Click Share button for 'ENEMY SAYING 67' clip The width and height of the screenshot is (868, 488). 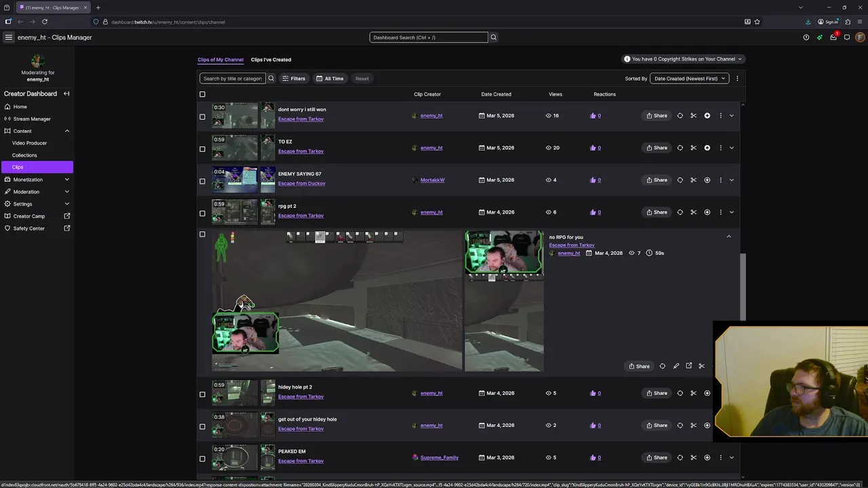point(656,180)
